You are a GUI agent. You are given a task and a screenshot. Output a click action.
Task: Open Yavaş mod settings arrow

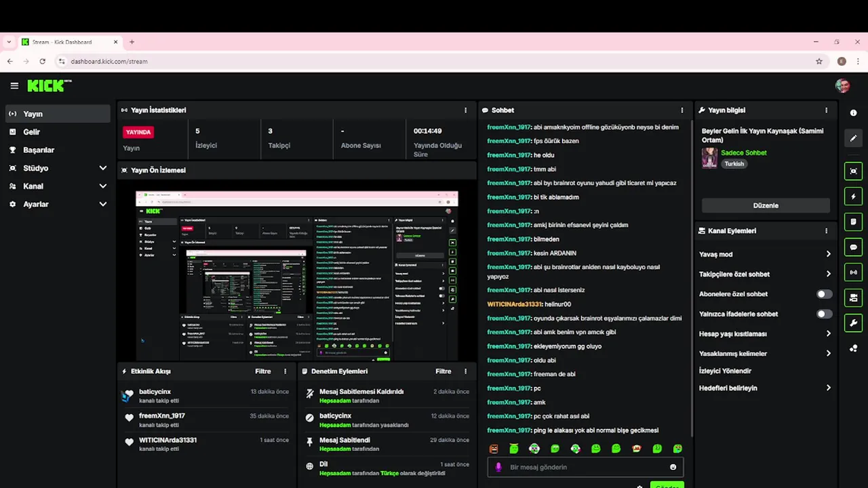828,254
